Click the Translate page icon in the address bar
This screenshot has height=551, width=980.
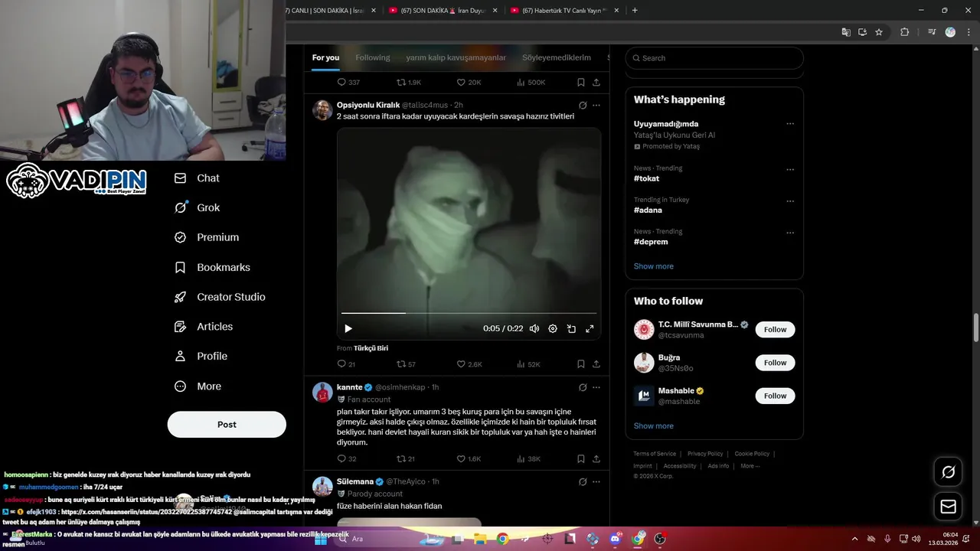click(846, 32)
